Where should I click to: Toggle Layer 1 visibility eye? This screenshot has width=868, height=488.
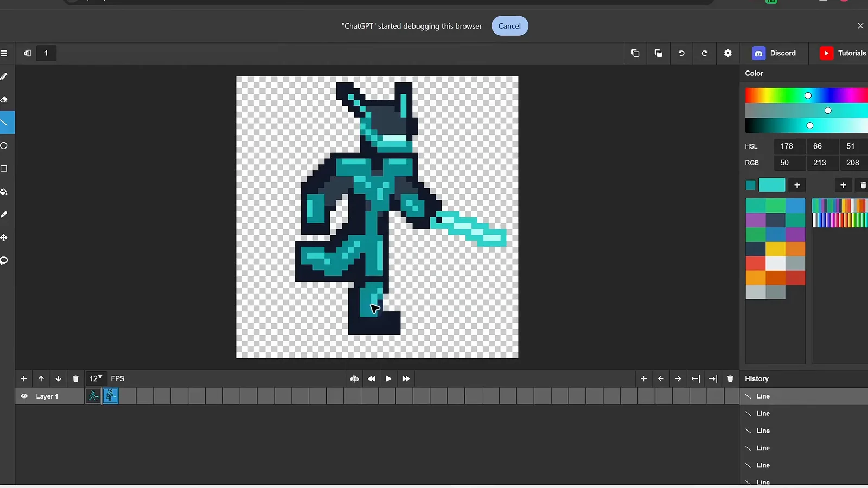point(24,396)
